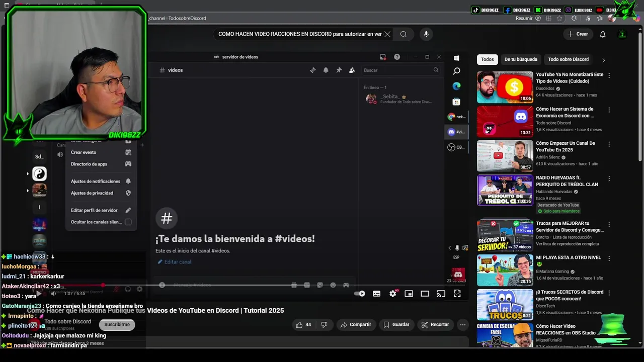The image size is (644, 362).
Task: Enter fullscreen on the video player
Action: pos(457,294)
